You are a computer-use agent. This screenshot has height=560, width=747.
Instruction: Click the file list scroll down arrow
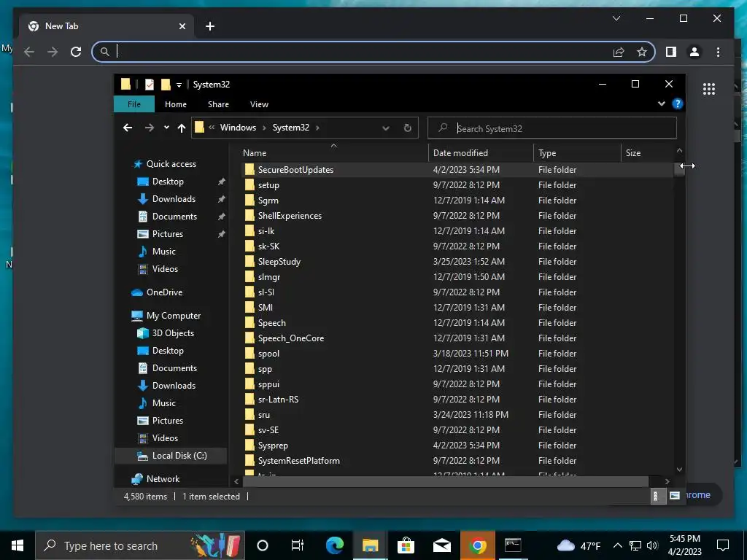tap(679, 470)
